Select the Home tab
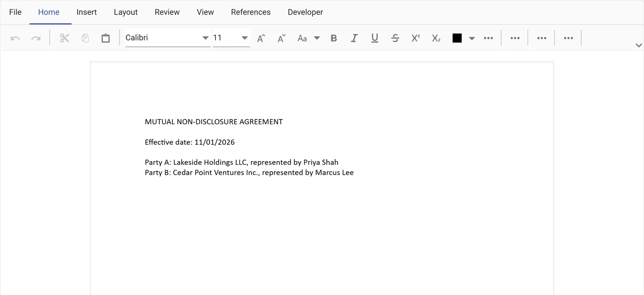Screen dimensions: 644x295 [49, 12]
